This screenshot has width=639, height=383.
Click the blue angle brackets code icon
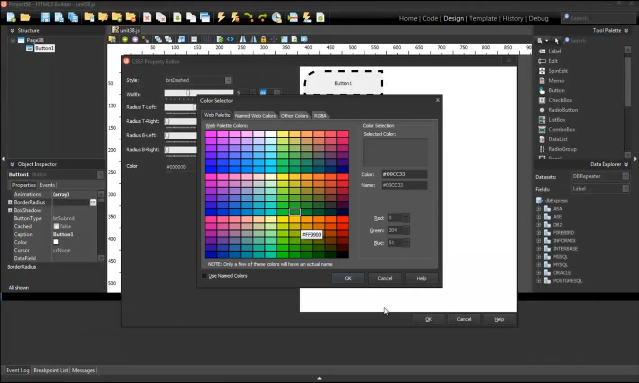[230, 39]
